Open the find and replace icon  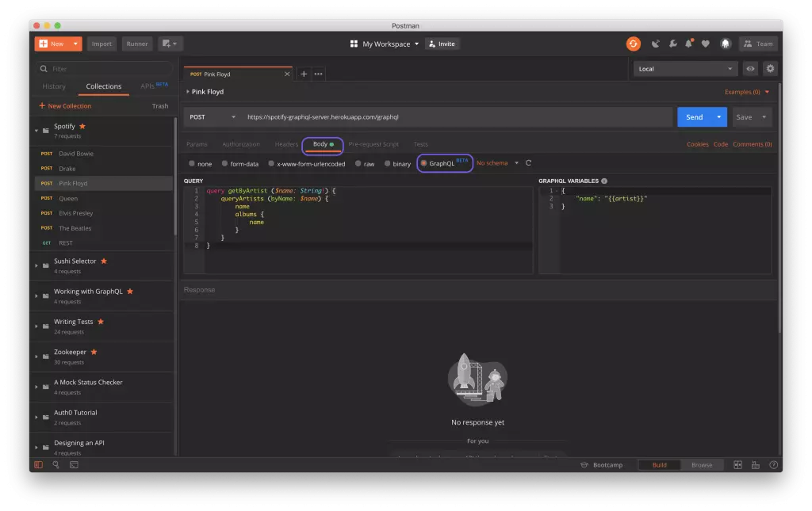tap(56, 465)
